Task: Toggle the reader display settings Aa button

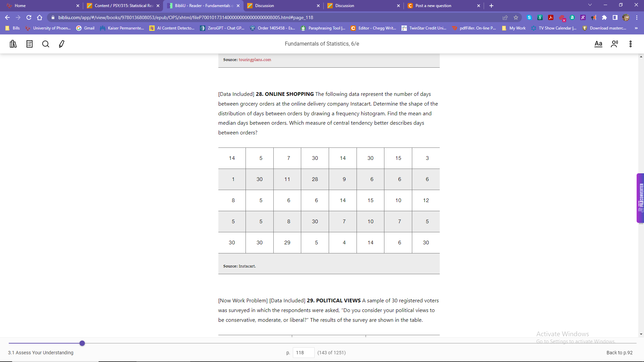Action: pyautogui.click(x=598, y=44)
